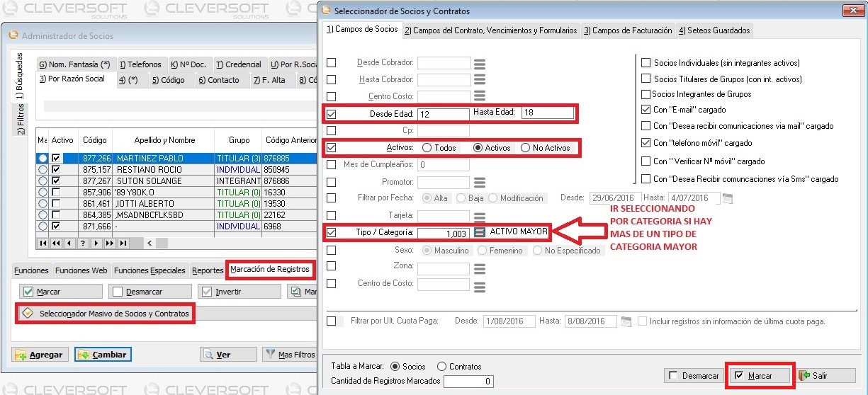Screen dimensions: 868x395
Task: Click lookup icon next to Tipo / Categoría
Action: pos(480,232)
